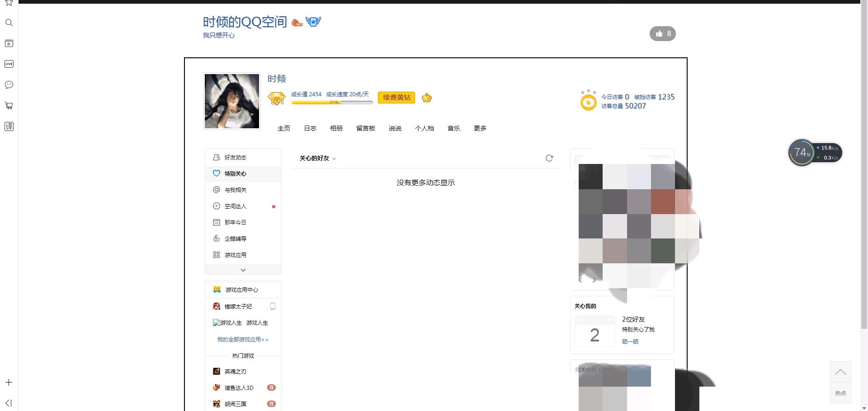Click the yellow diamond LV level badge

tap(277, 98)
